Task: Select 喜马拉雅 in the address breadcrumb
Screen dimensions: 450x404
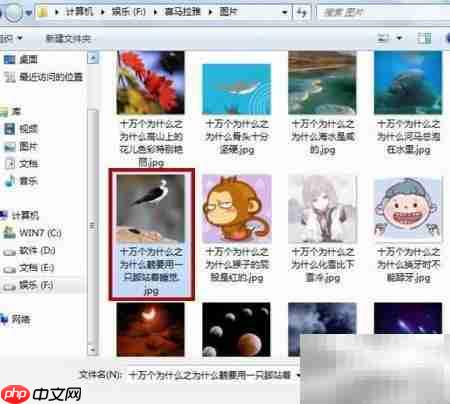Action: pos(182,12)
